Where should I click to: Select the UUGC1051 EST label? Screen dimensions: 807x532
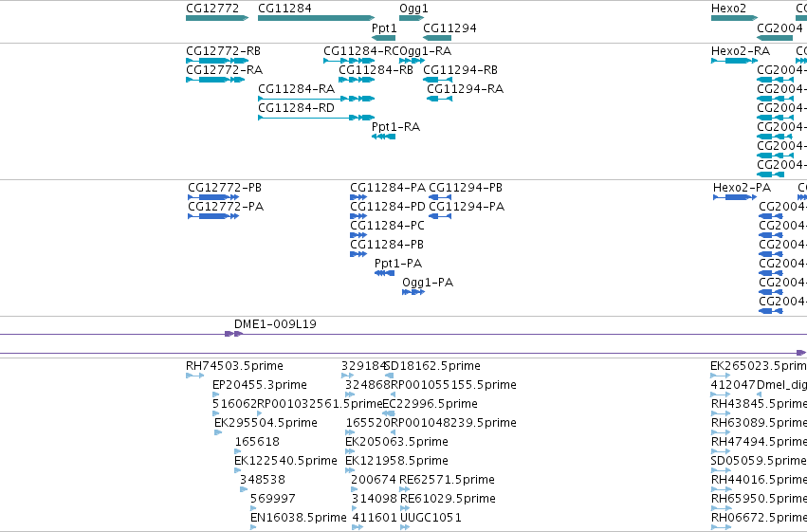click(x=431, y=518)
